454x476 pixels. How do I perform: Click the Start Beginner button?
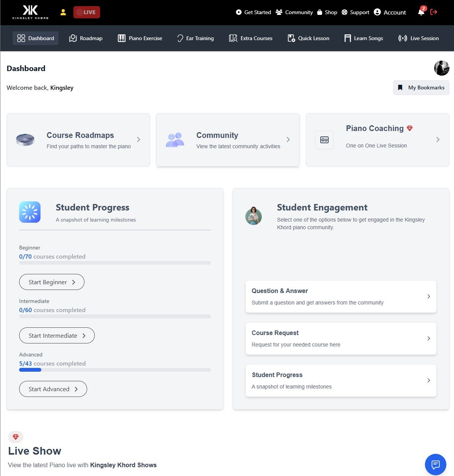(x=52, y=282)
